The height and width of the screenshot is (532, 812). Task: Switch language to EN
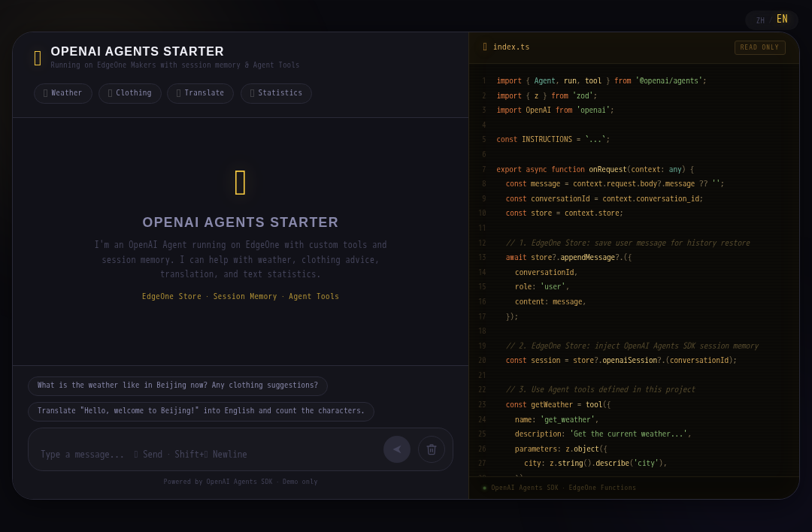coord(782,19)
